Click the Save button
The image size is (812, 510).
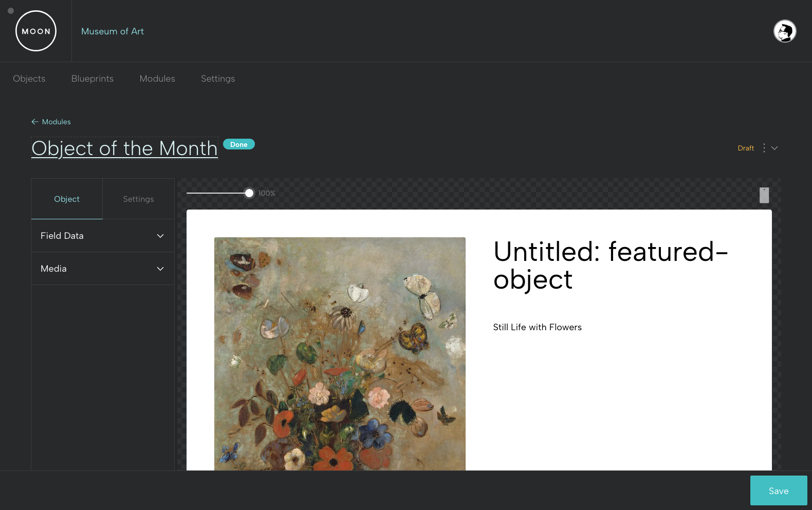[779, 490]
